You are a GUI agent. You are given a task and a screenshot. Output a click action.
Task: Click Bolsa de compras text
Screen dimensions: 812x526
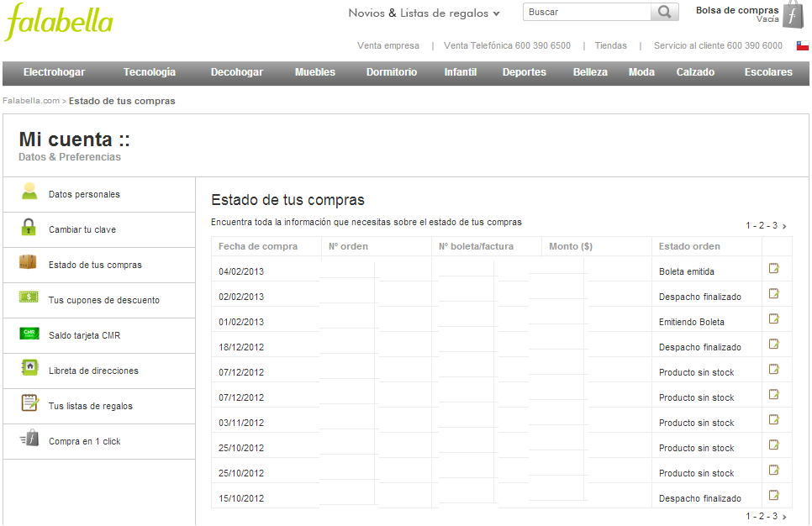[737, 10]
